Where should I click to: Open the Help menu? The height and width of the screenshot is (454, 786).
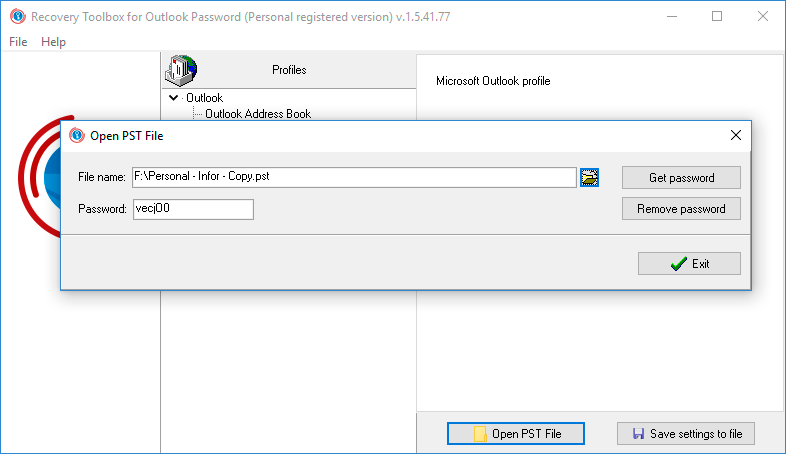(53, 42)
